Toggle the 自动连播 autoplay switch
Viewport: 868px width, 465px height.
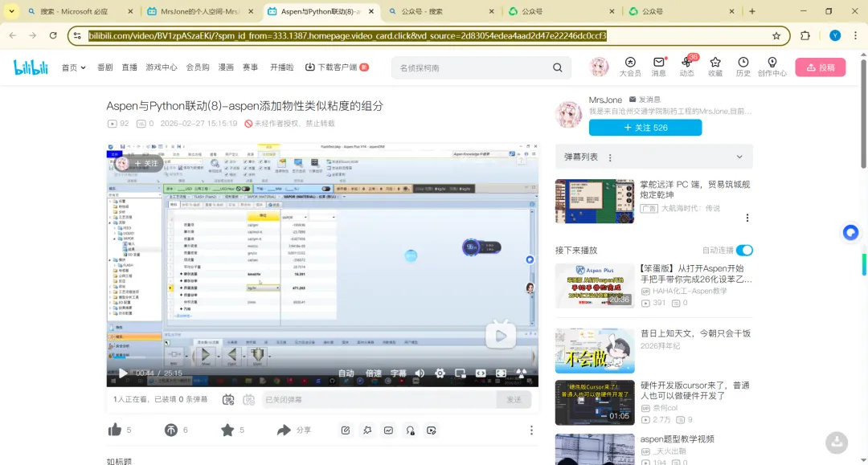click(x=744, y=251)
